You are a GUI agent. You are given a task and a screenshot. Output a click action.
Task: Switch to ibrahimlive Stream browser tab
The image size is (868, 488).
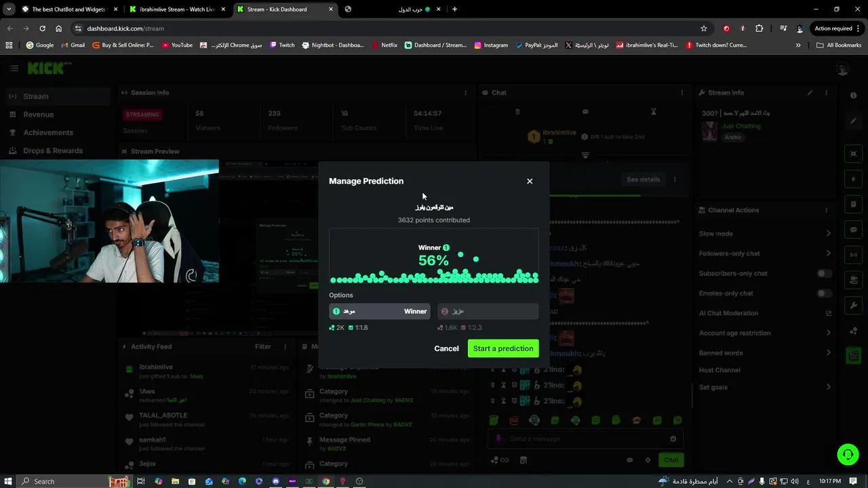coord(176,9)
